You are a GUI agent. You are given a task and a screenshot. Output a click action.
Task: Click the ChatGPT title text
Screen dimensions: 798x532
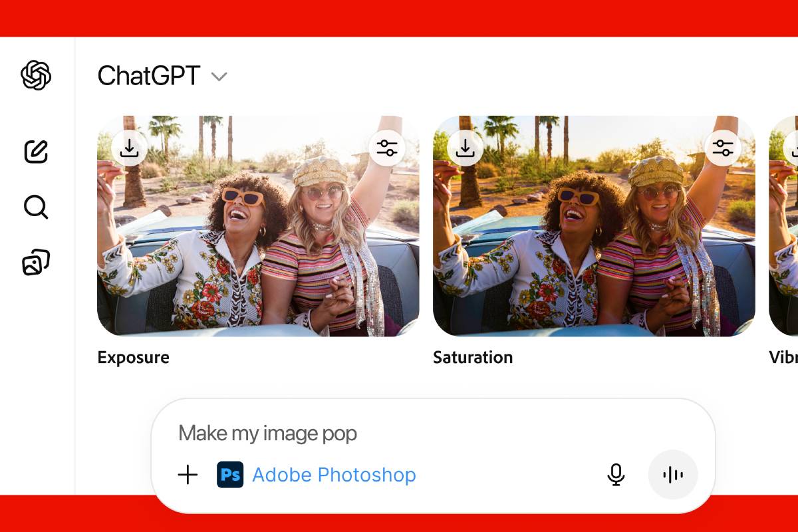pos(149,76)
